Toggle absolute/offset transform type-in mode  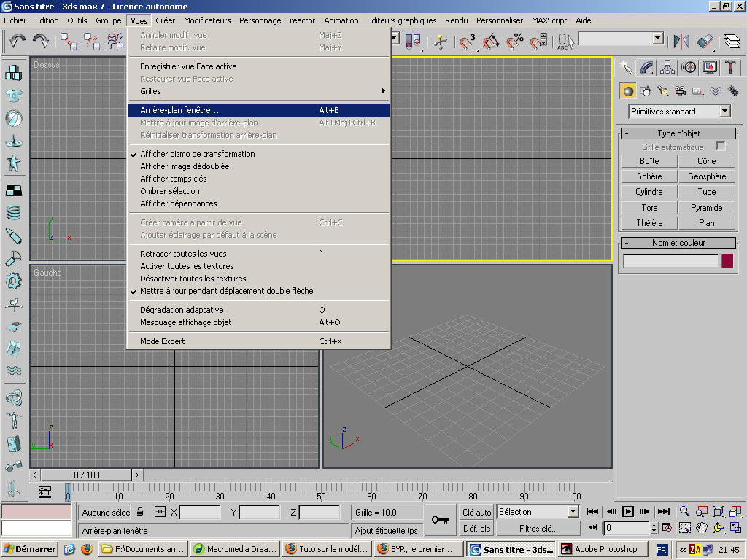160,512
